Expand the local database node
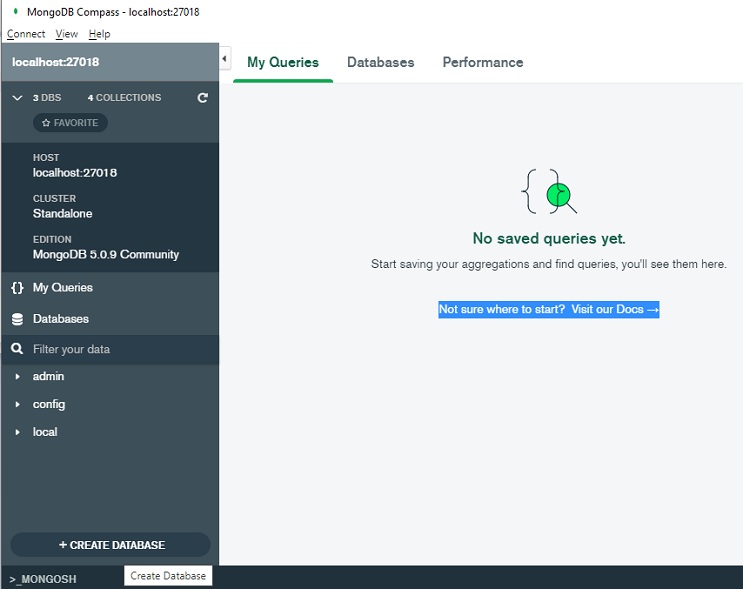This screenshot has width=743, height=589. pos(18,433)
